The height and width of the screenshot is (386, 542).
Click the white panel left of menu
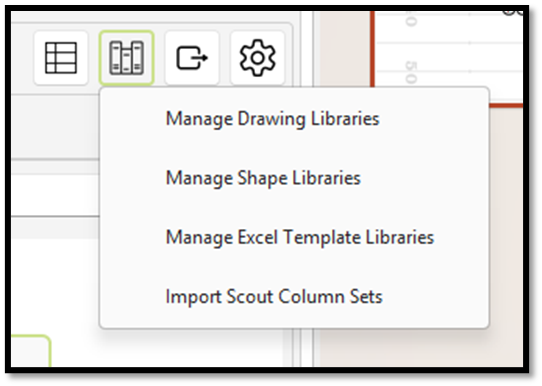[x=55, y=195]
